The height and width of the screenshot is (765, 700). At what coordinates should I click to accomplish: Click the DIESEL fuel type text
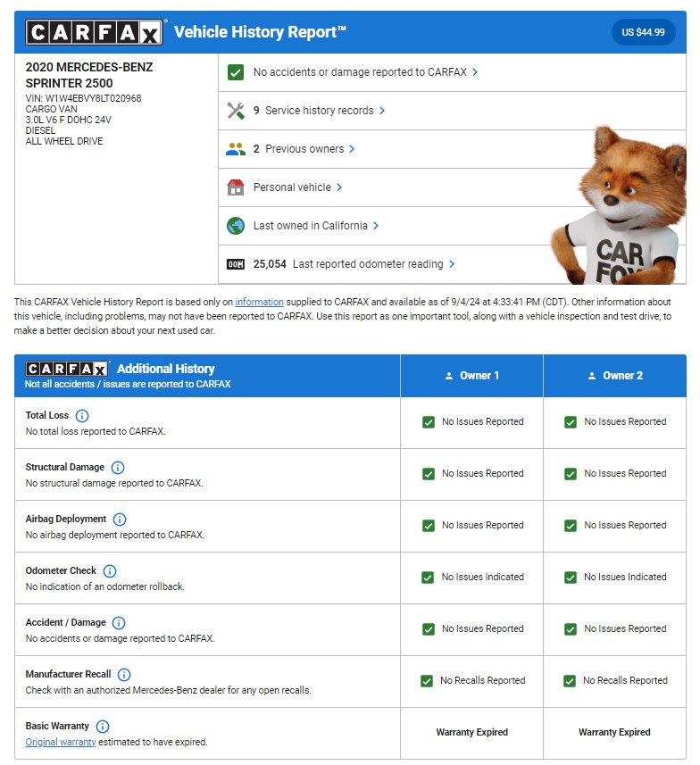(40, 130)
